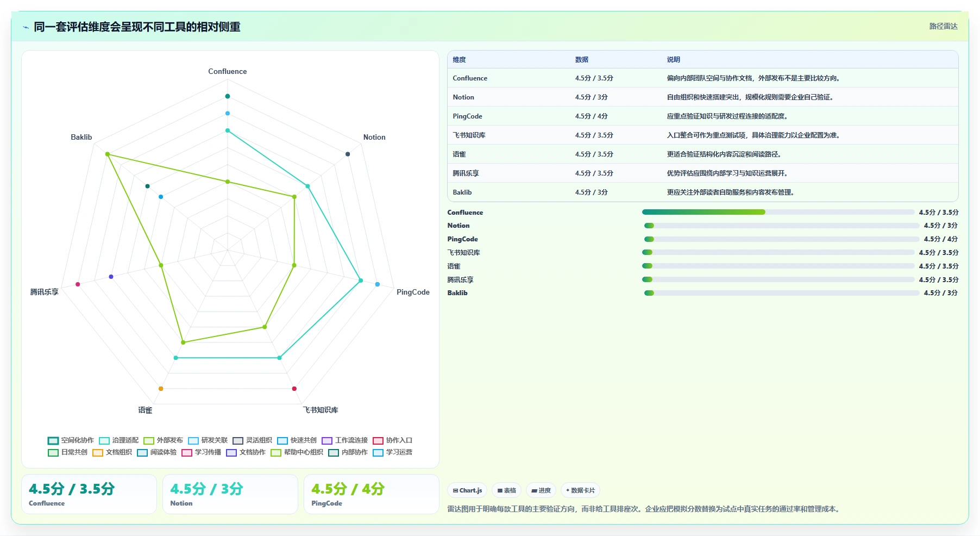Image resolution: width=980 pixels, height=536 pixels.
Task: Click the 语雀 axis label on radar
Action: pyautogui.click(x=145, y=410)
